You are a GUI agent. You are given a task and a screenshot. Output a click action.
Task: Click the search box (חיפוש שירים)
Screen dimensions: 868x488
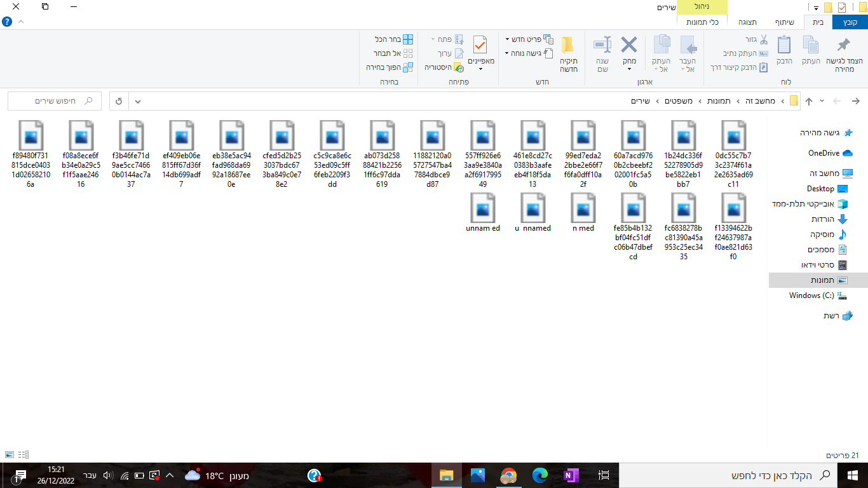tap(55, 101)
